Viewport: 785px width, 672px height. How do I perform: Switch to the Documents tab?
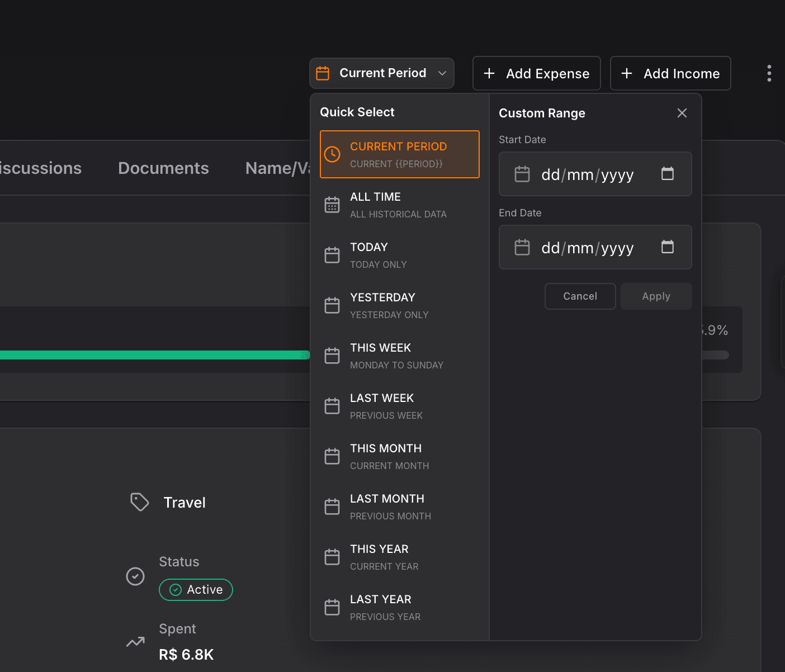[x=163, y=168]
